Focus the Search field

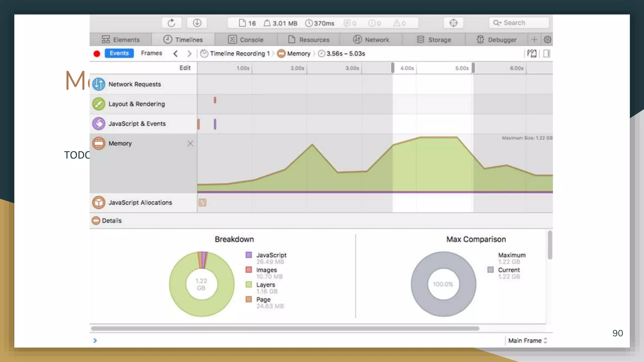point(519,23)
